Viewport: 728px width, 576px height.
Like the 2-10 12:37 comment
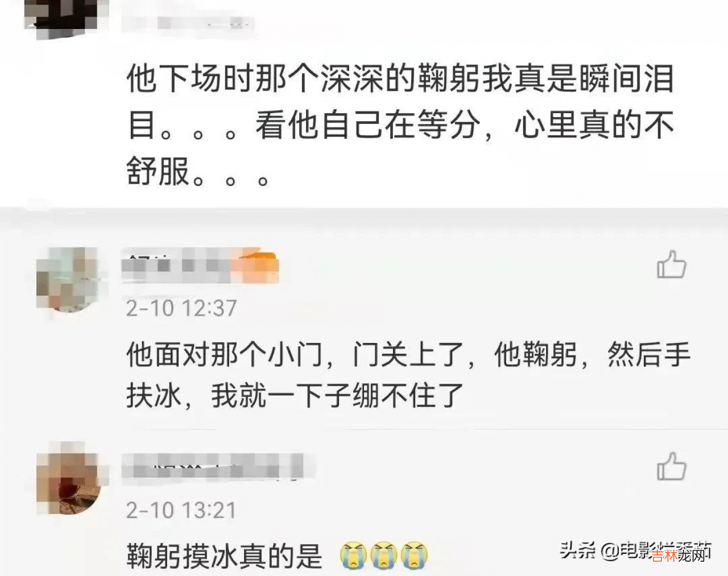click(672, 264)
